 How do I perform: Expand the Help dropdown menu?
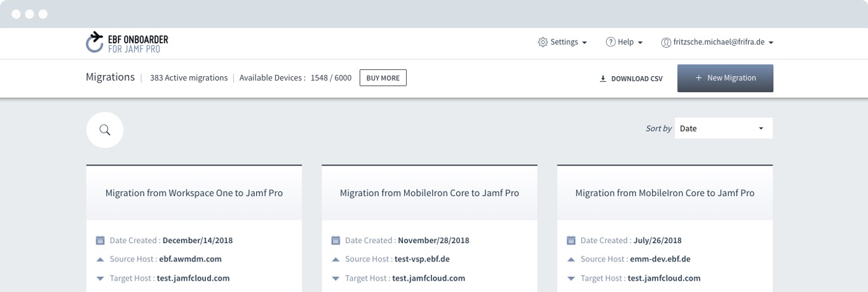(624, 43)
